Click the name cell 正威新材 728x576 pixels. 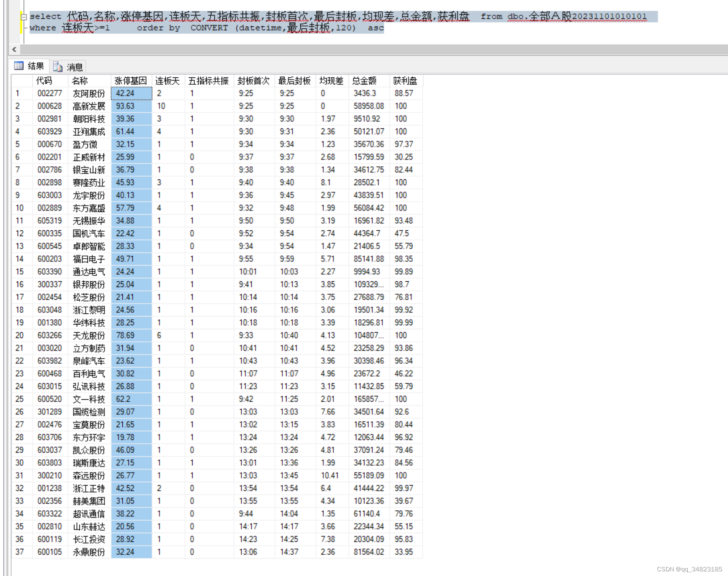click(x=90, y=157)
